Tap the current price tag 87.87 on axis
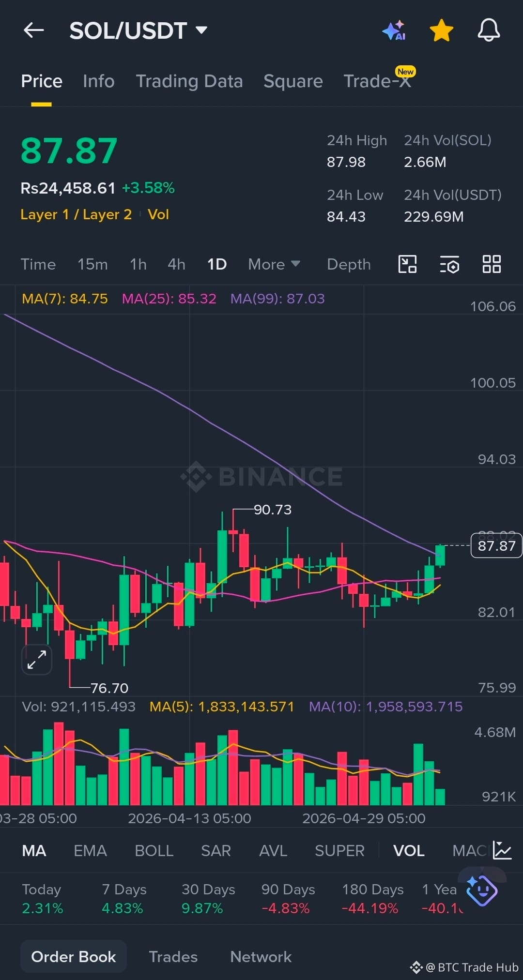Viewport: 523px width, 980px height. pyautogui.click(x=496, y=546)
